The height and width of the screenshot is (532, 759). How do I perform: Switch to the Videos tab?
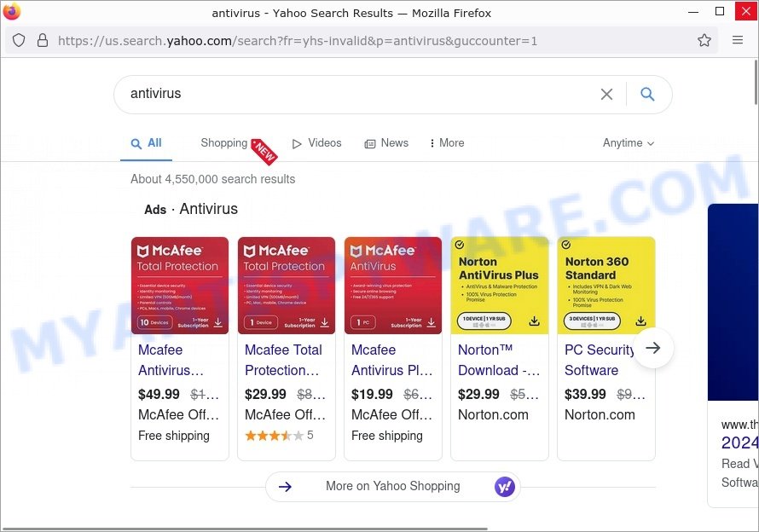(x=317, y=142)
